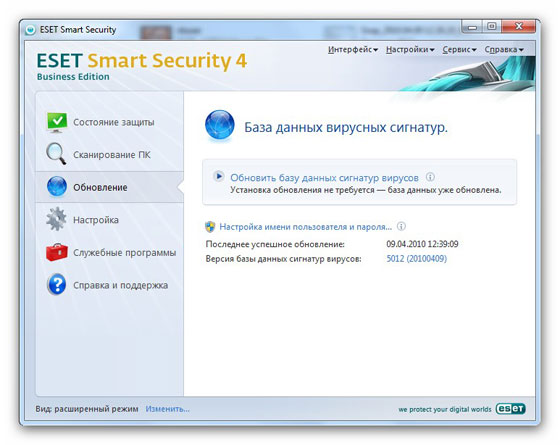
Task: Select Состояние защиты in the sidebar
Action: 114,122
